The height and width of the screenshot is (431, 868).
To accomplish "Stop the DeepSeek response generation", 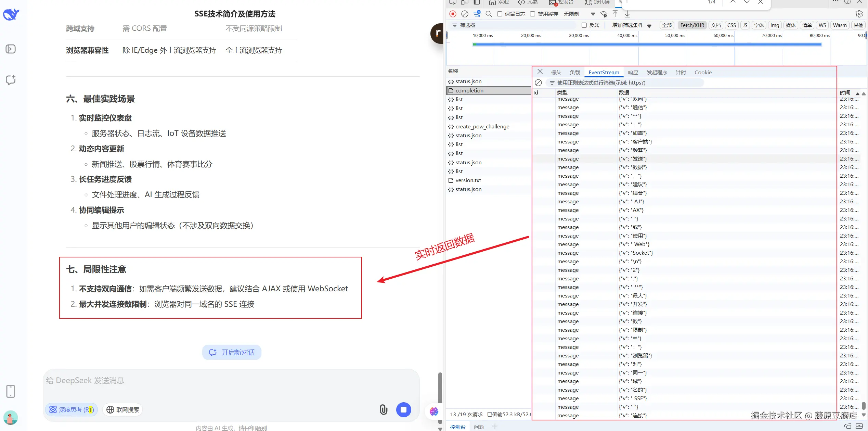I will [x=403, y=409].
